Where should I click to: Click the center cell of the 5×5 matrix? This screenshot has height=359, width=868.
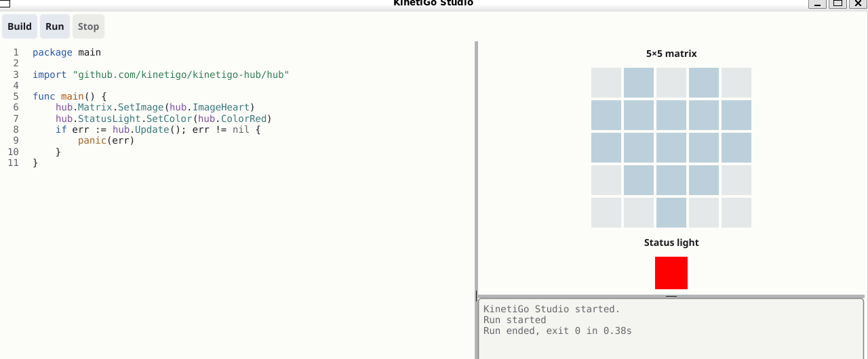(671, 148)
